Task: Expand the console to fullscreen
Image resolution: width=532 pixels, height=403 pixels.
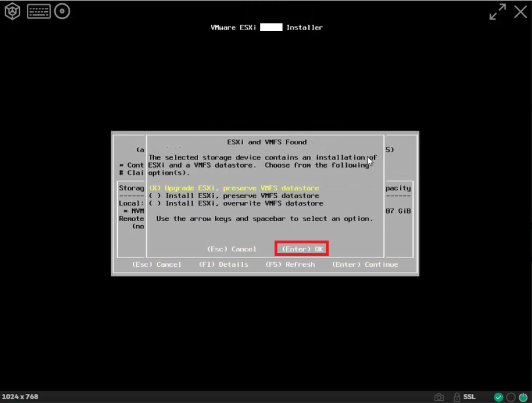Action: coord(497,11)
